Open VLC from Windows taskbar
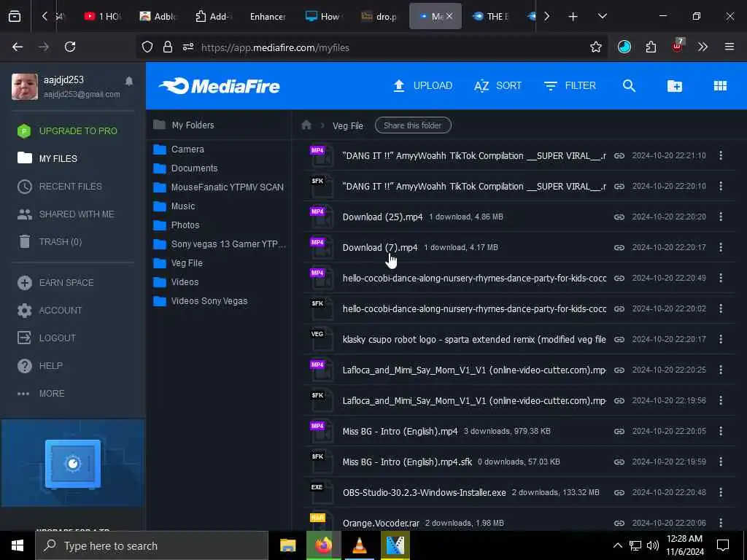 [x=359, y=545]
